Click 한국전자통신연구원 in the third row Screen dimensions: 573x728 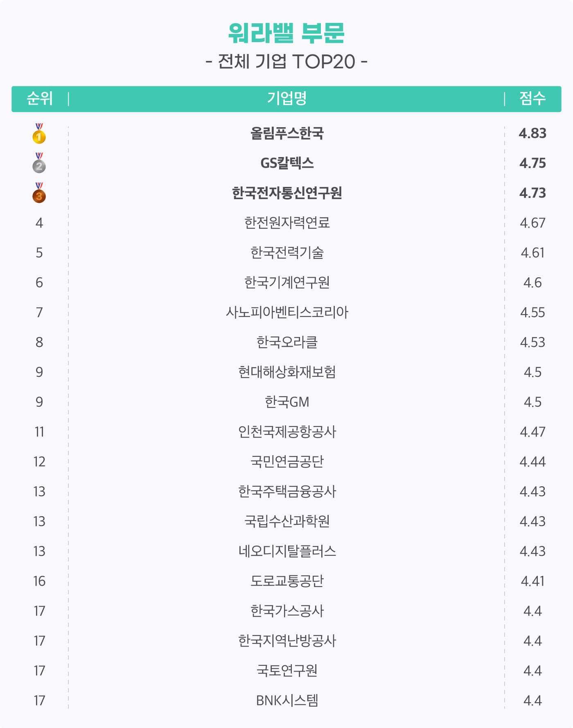click(x=287, y=193)
